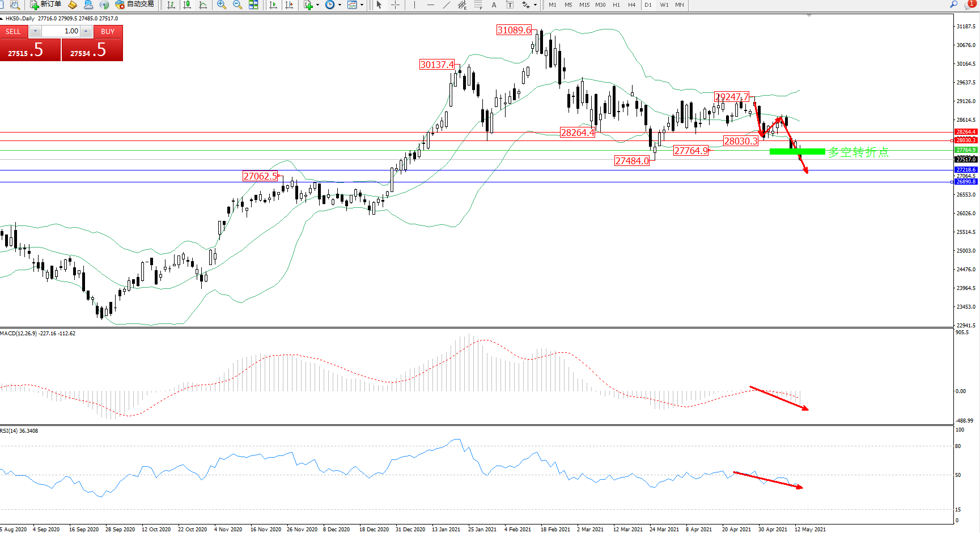Click the zoom out magnifier icon
Viewport: 980px width, 533px height.
pyautogui.click(x=237, y=5)
